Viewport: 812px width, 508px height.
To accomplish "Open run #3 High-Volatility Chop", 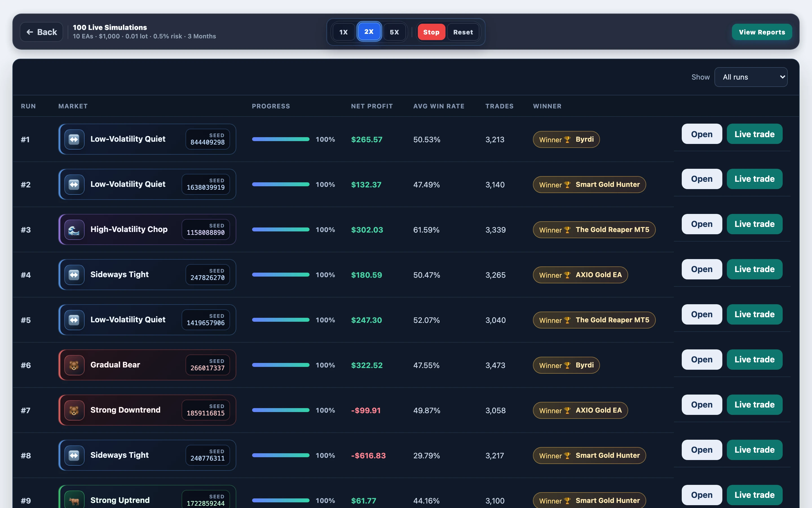I will [x=702, y=224].
